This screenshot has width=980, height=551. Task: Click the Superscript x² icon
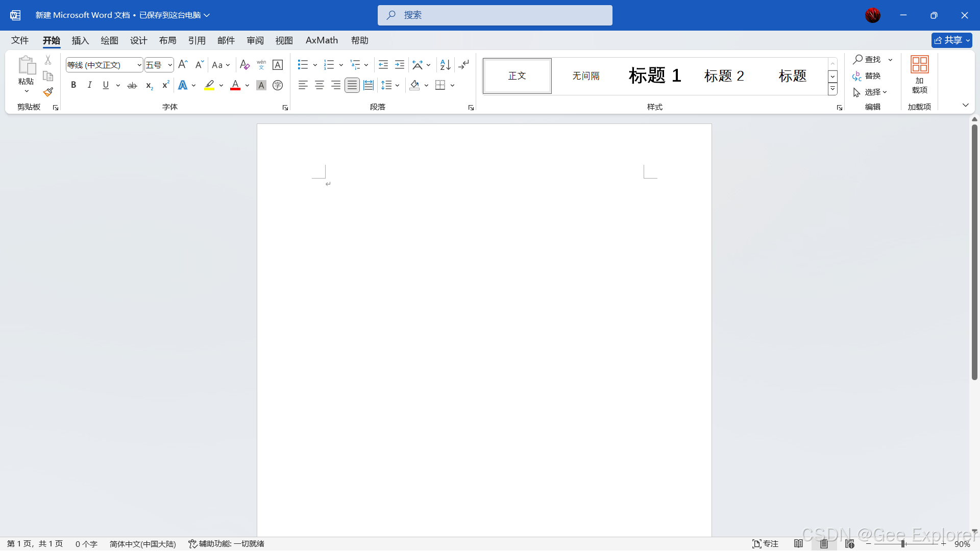(165, 85)
